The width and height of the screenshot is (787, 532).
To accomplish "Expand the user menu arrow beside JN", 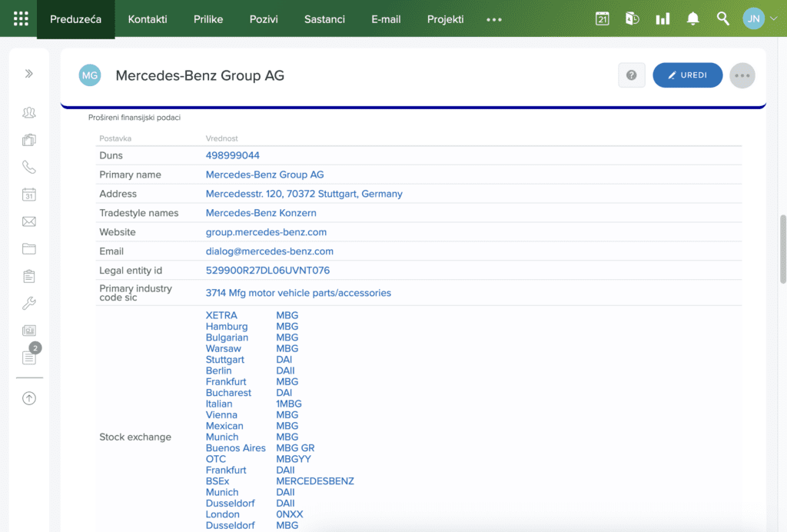I will [774, 18].
